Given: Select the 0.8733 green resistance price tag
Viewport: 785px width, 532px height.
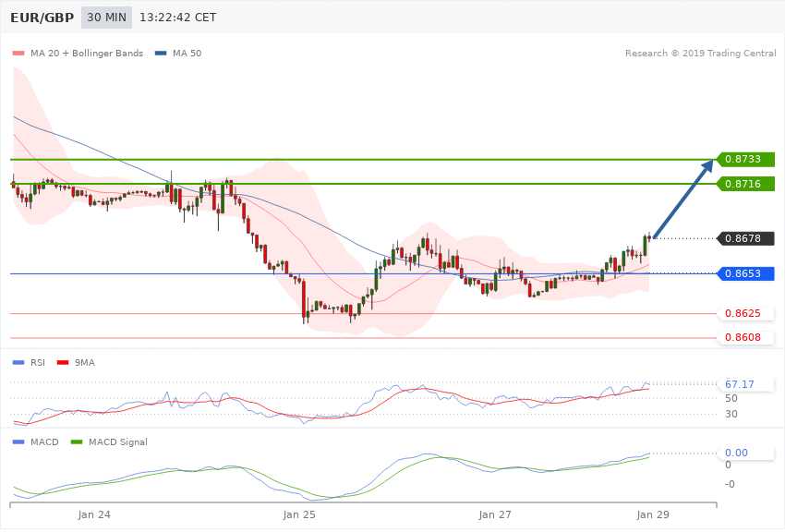Looking at the screenshot, I should (746, 159).
